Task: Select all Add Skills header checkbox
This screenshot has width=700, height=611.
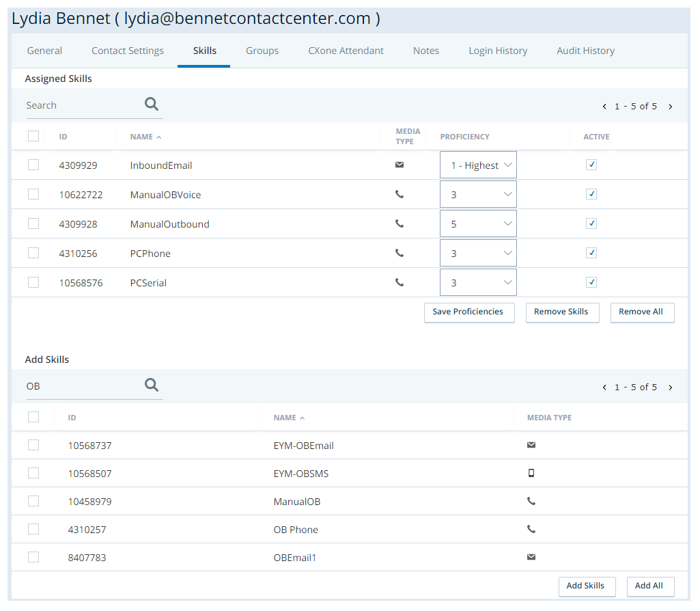Action: pyautogui.click(x=33, y=417)
